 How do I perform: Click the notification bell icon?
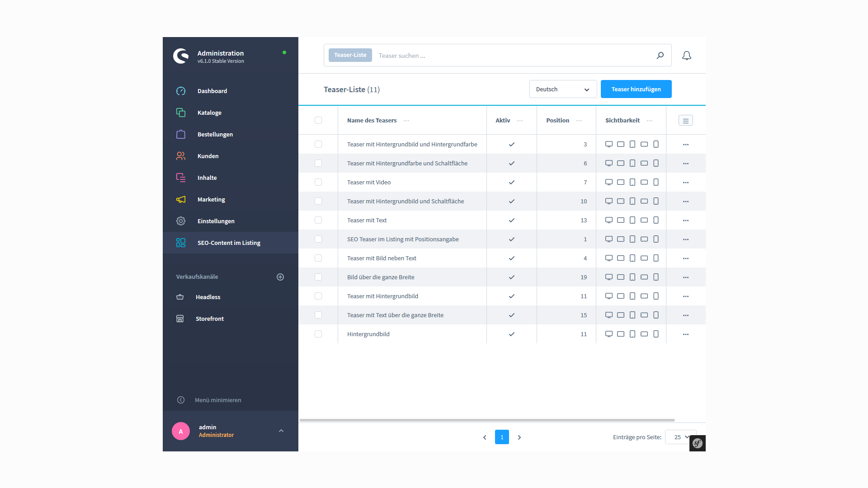686,56
